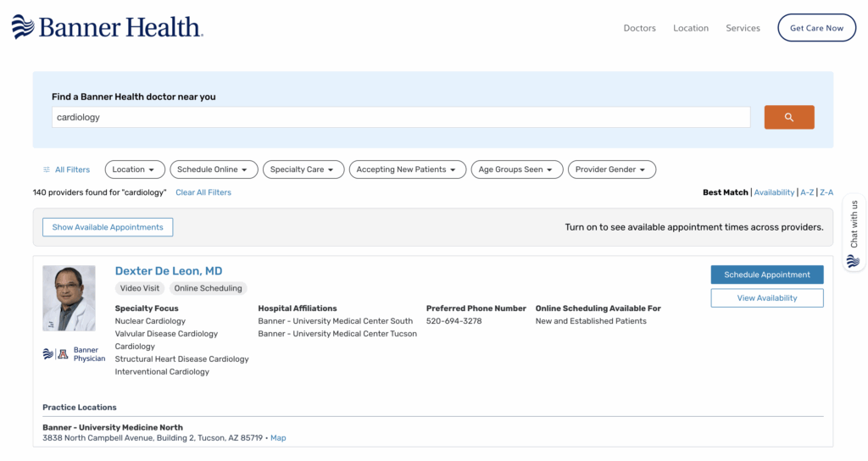The width and height of the screenshot is (868, 461).
Task: Click the doctor search input field
Action: click(401, 117)
